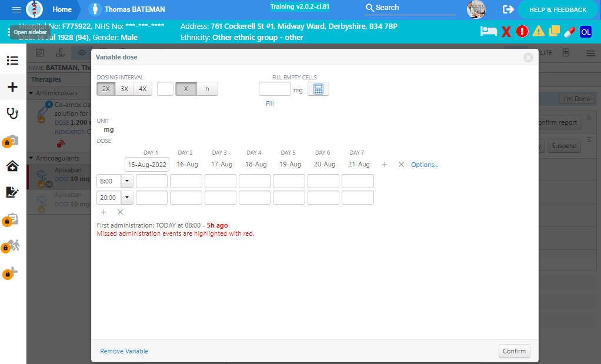Collapse the Antimicrobials group

31,93
